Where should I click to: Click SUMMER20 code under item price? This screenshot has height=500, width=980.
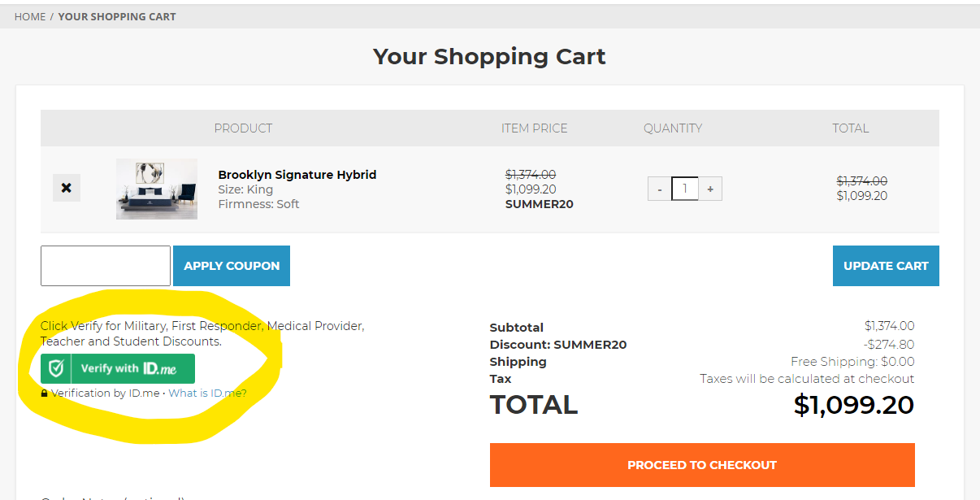click(539, 204)
